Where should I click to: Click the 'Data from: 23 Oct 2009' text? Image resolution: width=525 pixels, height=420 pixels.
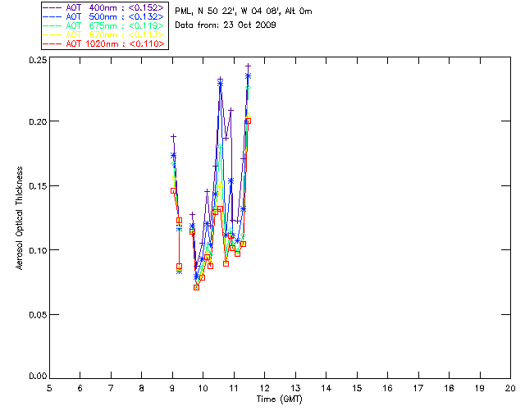click(226, 25)
